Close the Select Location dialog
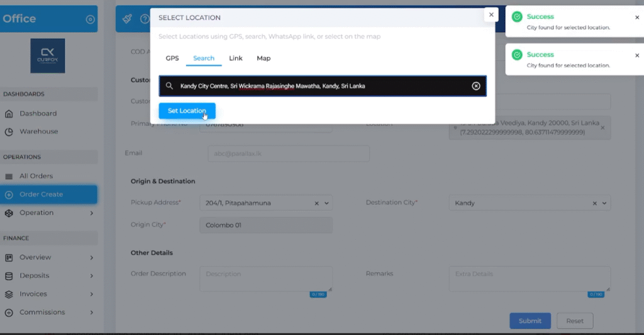This screenshot has height=335, width=644. tap(491, 15)
